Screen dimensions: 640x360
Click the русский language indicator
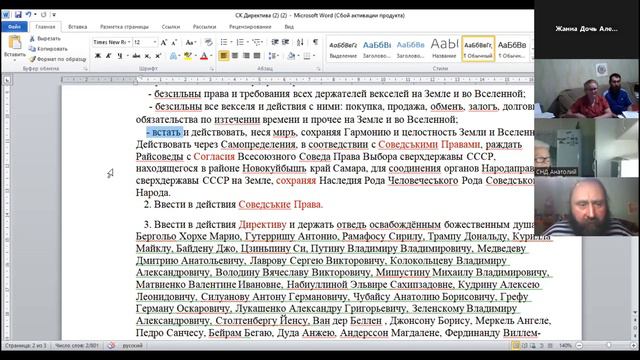pos(132,346)
